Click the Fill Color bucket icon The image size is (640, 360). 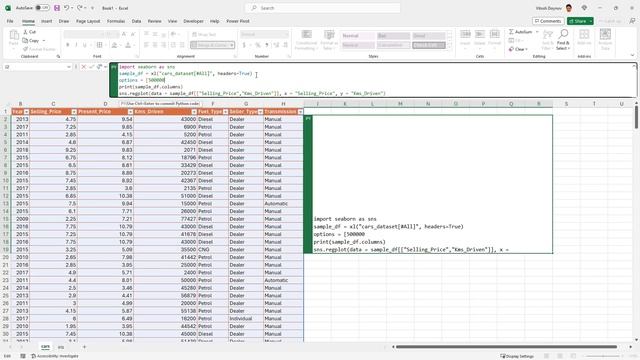(115, 45)
